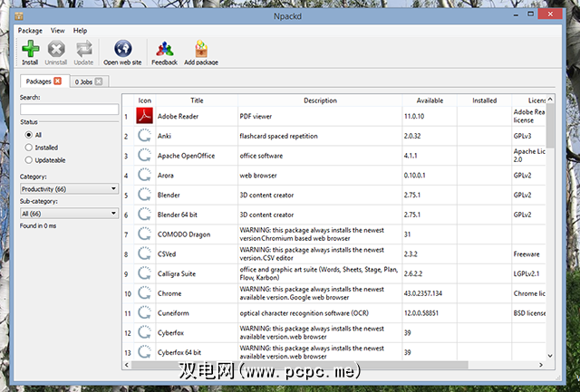Click the Icon column header

[145, 100]
